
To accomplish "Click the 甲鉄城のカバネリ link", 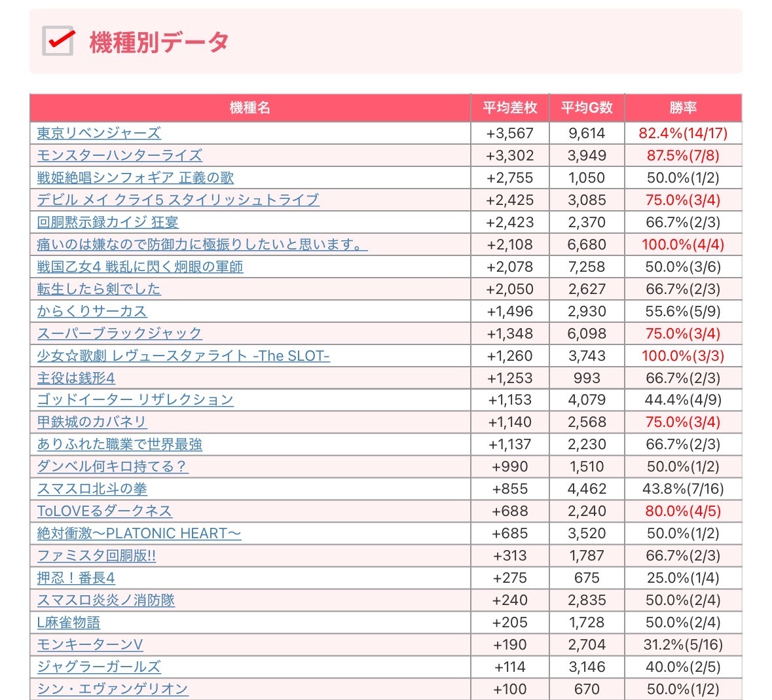I will (92, 422).
